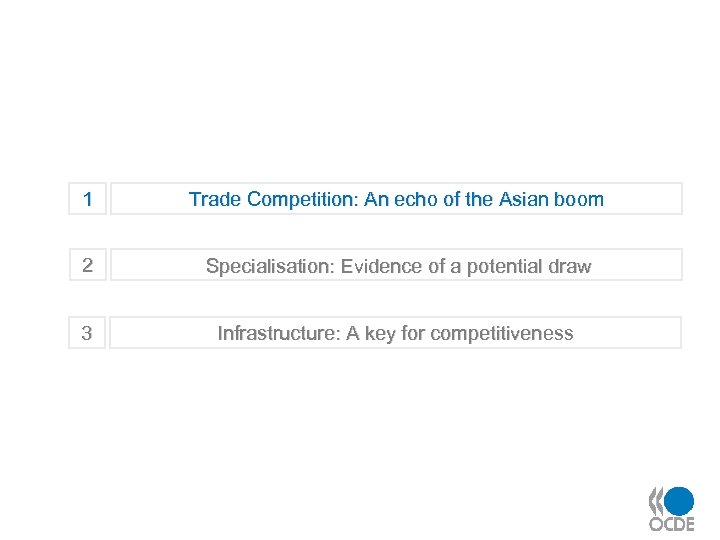Click the OCDE logo blue circle
This screenshot has width=720, height=540.
pyautogui.click(x=679, y=500)
